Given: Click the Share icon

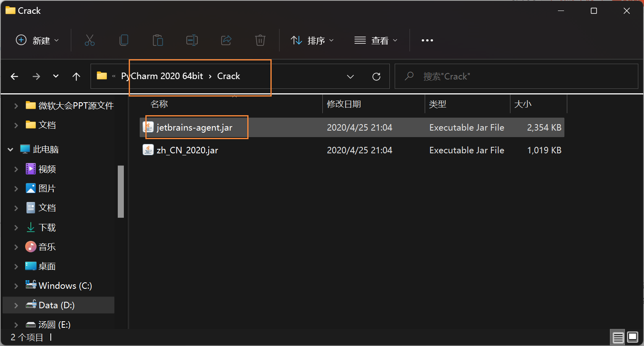Looking at the screenshot, I should [226, 40].
